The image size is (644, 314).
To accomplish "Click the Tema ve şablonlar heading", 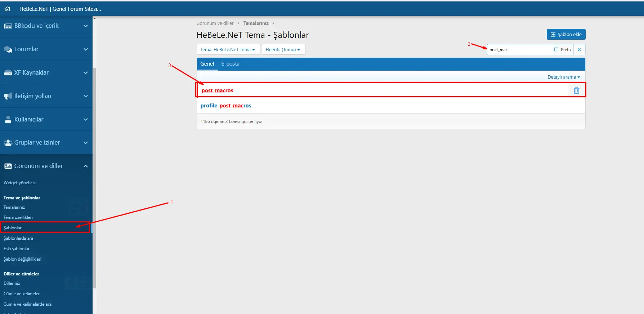I will point(22,198).
